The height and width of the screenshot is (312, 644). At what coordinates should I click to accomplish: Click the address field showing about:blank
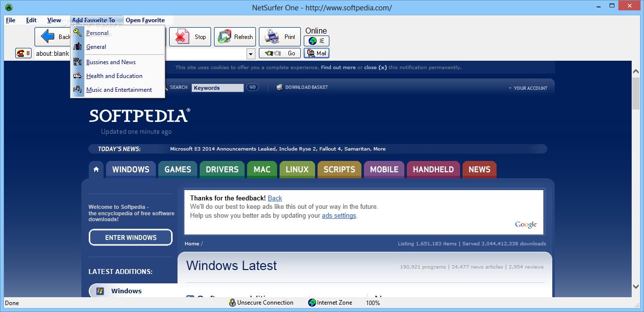(140, 53)
